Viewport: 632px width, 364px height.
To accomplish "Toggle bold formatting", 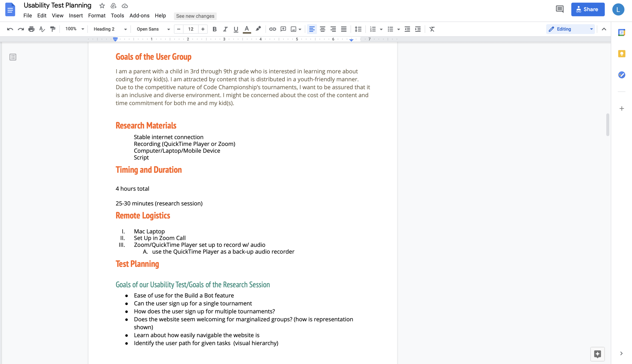I will click(x=214, y=29).
